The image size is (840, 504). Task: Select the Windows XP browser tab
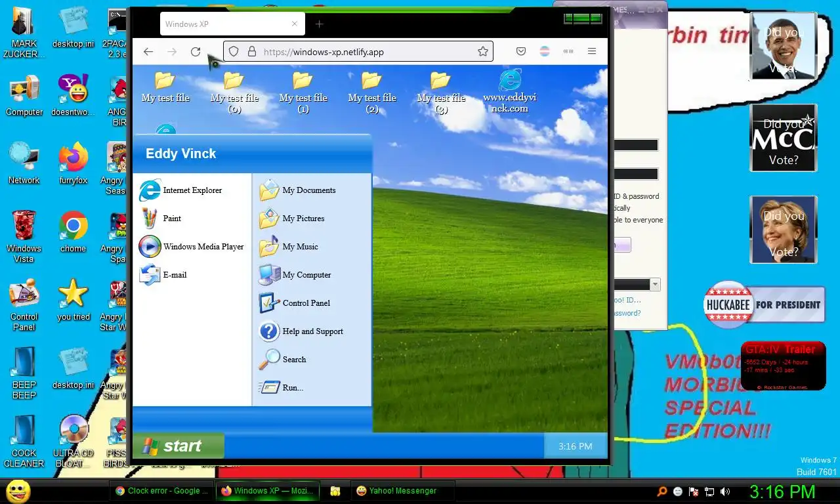(x=232, y=24)
